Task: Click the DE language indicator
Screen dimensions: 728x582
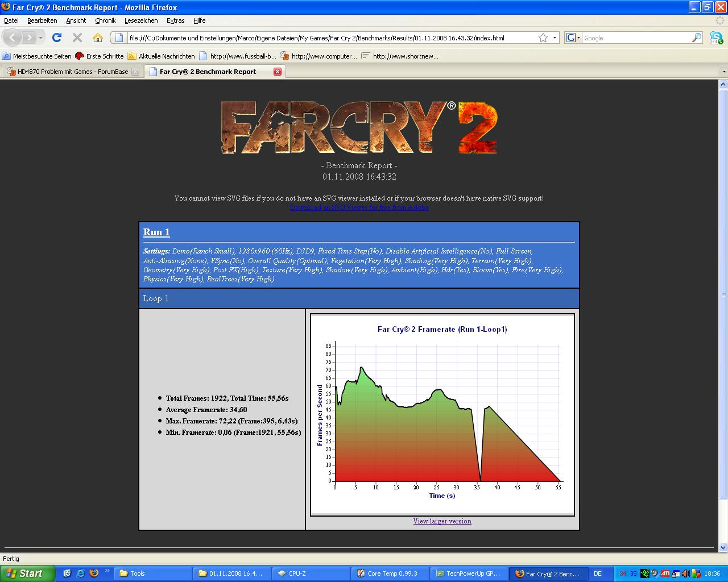Action: [x=598, y=573]
